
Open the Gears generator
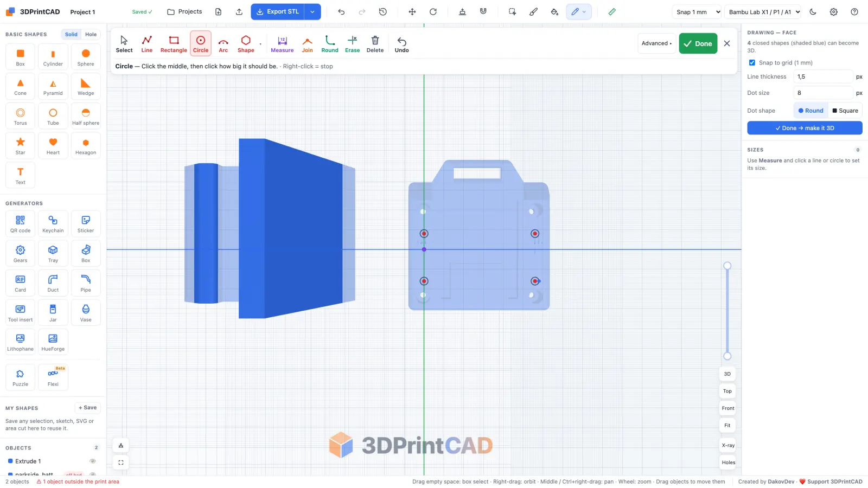(20, 253)
